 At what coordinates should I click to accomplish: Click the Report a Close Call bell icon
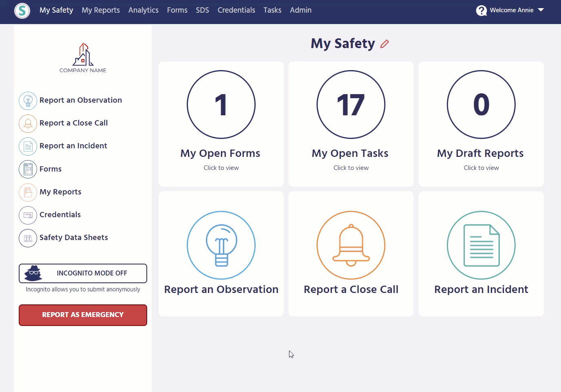[28, 123]
